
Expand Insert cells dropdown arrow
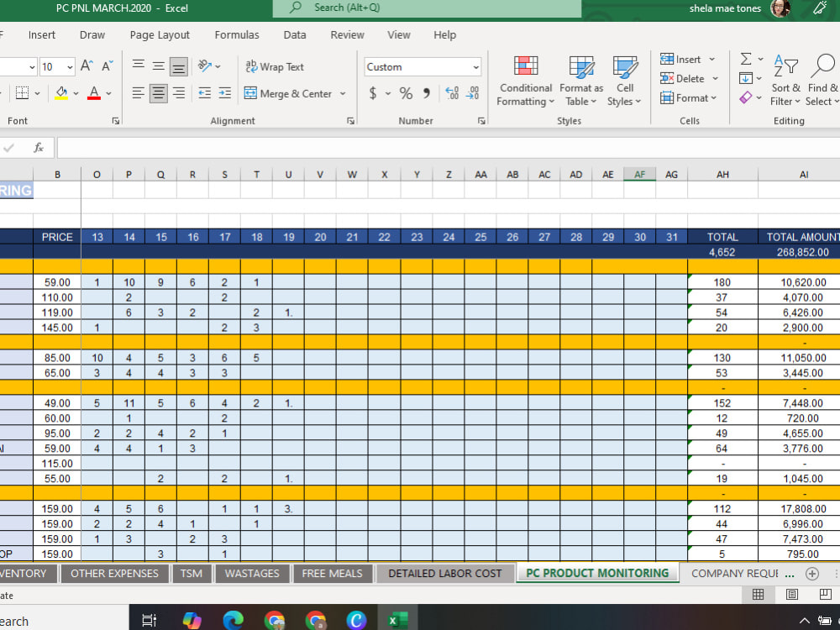tap(712, 60)
